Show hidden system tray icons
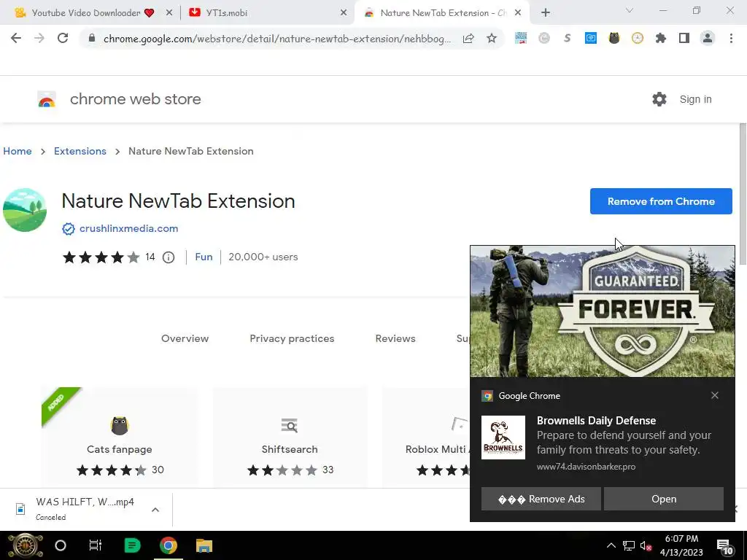 [611, 545]
